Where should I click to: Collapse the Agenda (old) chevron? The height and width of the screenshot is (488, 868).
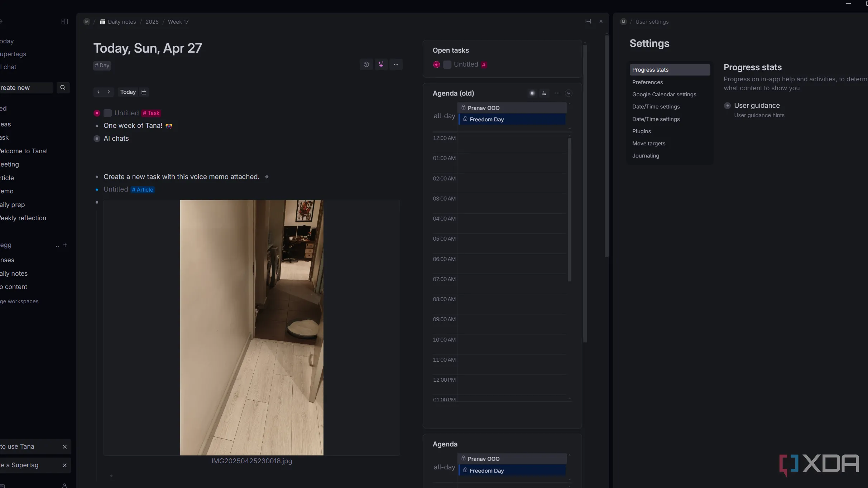tap(569, 93)
